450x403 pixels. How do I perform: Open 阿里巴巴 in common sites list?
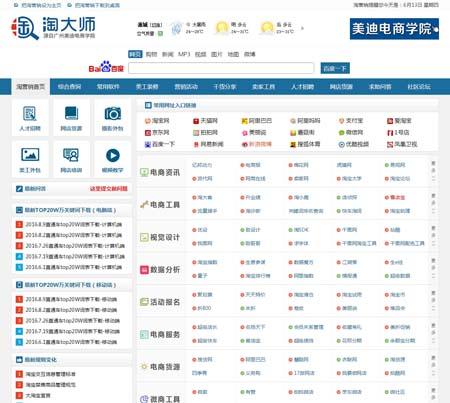point(257,121)
